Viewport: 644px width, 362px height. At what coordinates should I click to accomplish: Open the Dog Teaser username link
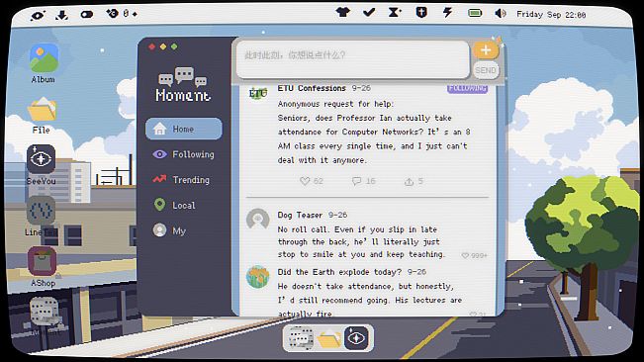point(300,215)
